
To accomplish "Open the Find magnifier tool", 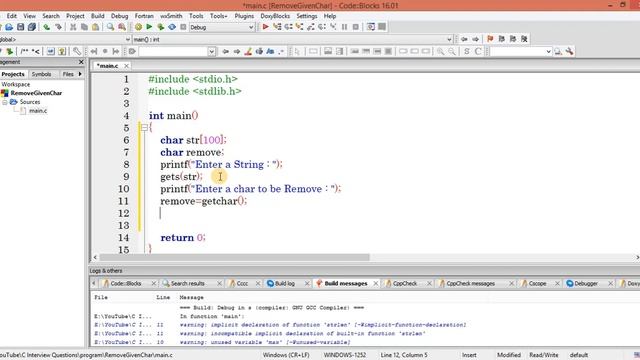I will coord(110,27).
